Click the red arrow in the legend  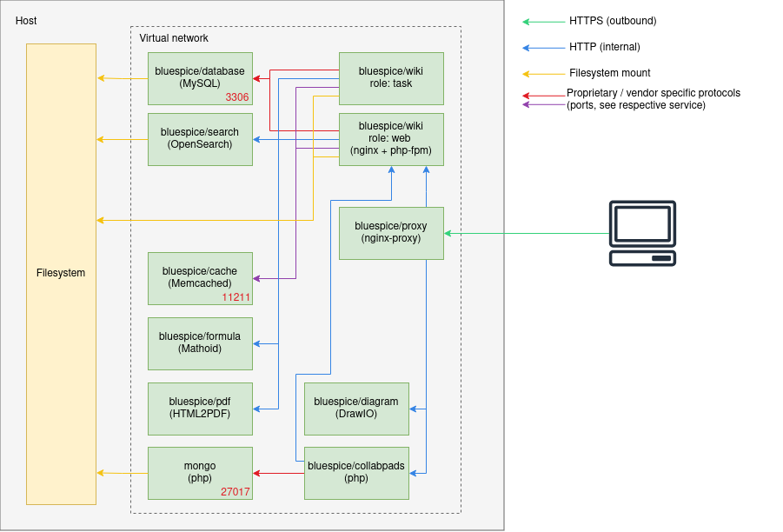[x=544, y=96]
